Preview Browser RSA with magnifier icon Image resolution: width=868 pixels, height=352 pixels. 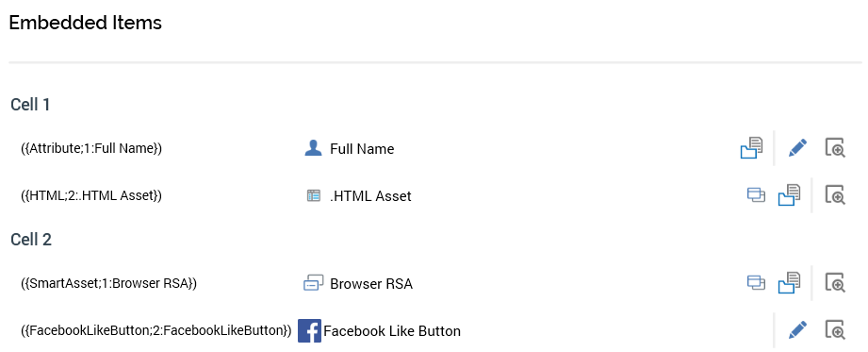coord(835,283)
